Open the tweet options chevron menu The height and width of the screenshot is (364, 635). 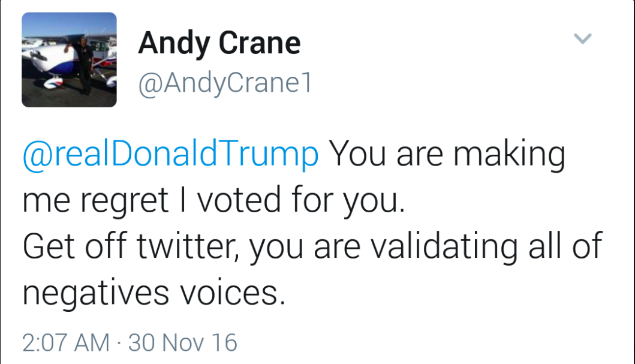(x=582, y=40)
